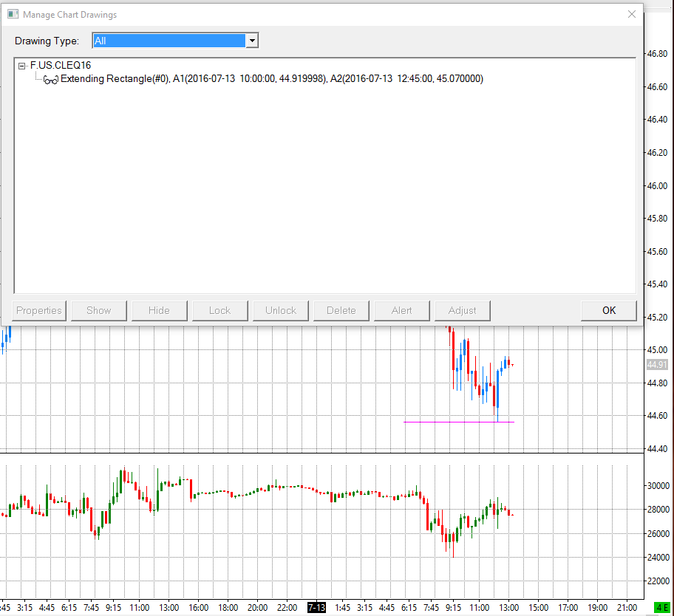The image size is (674, 616).
Task: Click the 26000 lower scale label
Action: 658,533
